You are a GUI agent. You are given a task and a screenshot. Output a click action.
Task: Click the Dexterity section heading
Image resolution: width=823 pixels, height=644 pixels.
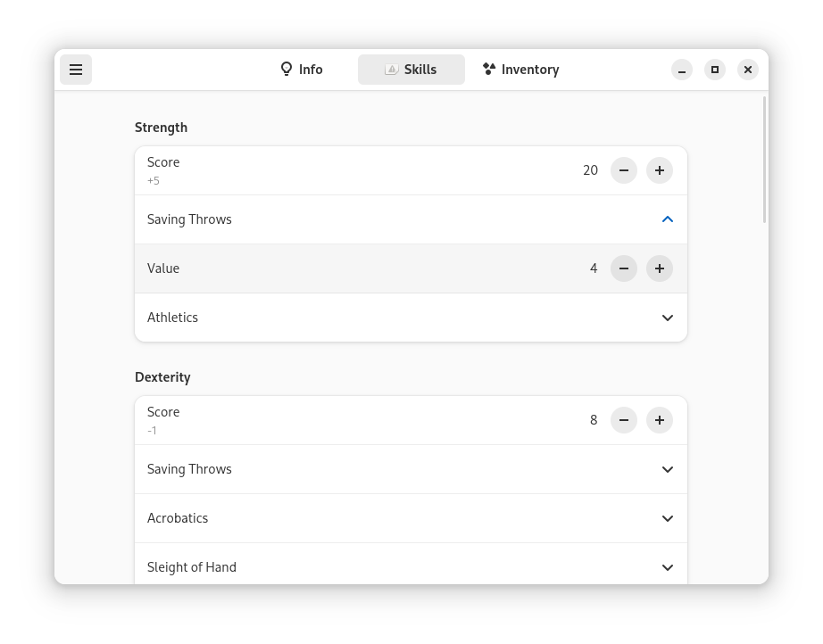(162, 377)
